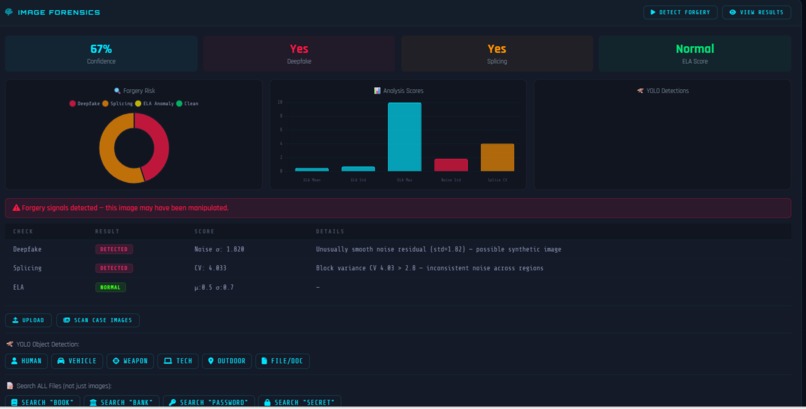Click the tall ELA Max bar
This screenshot has width=806, height=409.
coord(405,137)
